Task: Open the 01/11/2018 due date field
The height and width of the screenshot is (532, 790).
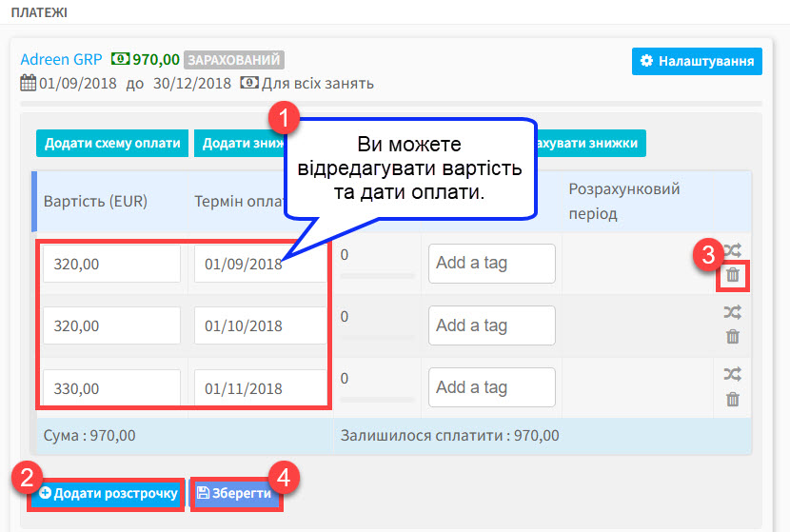Action: pos(259,388)
